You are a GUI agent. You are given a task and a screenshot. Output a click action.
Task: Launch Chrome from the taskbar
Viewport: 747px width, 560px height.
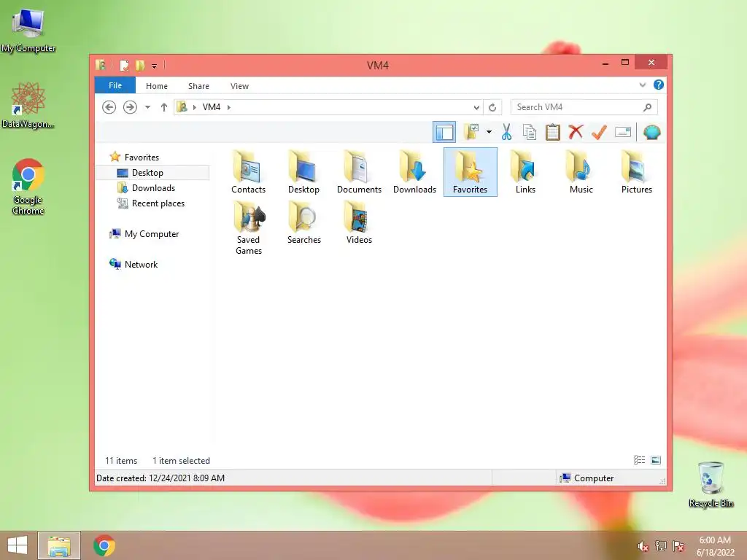point(104,545)
